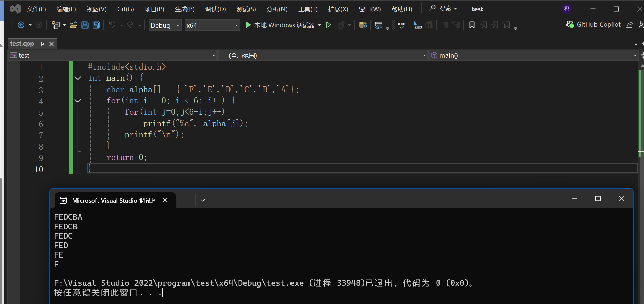Open the 工具(T) menu

[x=308, y=9]
